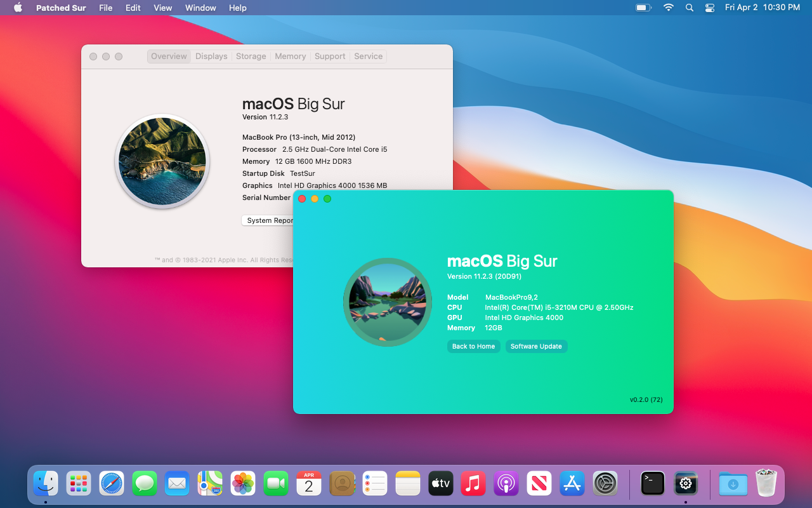Viewport: 812px width, 508px height.
Task: Click 'Intel HD Graphics 4000 1536 MB' text
Action: 332,185
